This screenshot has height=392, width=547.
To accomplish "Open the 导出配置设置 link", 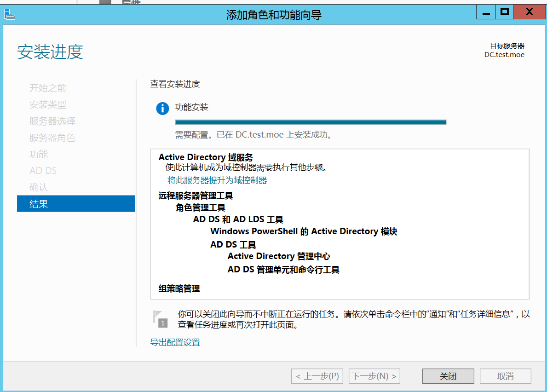I will 175,342.
